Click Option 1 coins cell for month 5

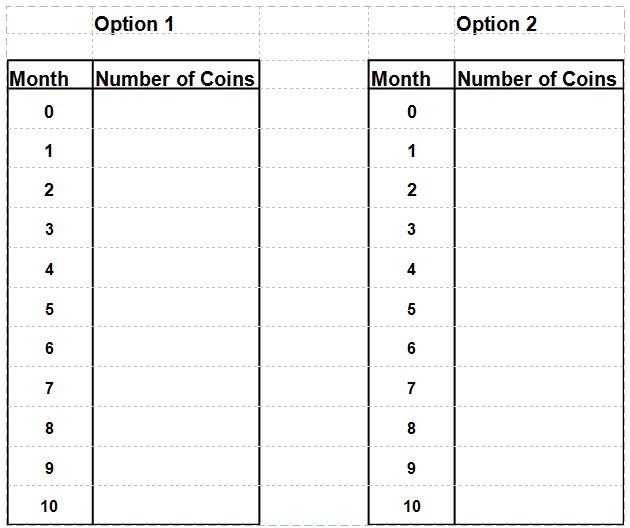tap(175, 309)
